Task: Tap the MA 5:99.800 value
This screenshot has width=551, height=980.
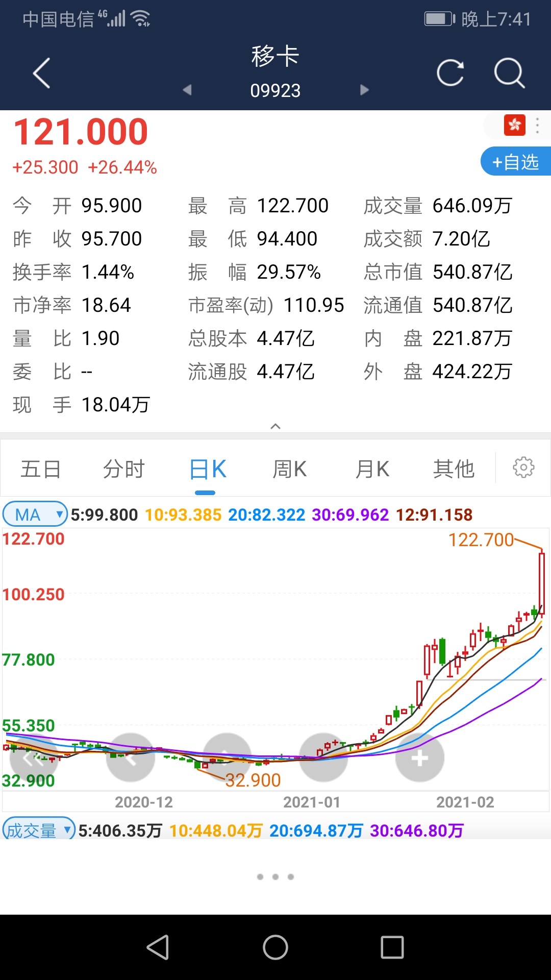Action: 104,514
